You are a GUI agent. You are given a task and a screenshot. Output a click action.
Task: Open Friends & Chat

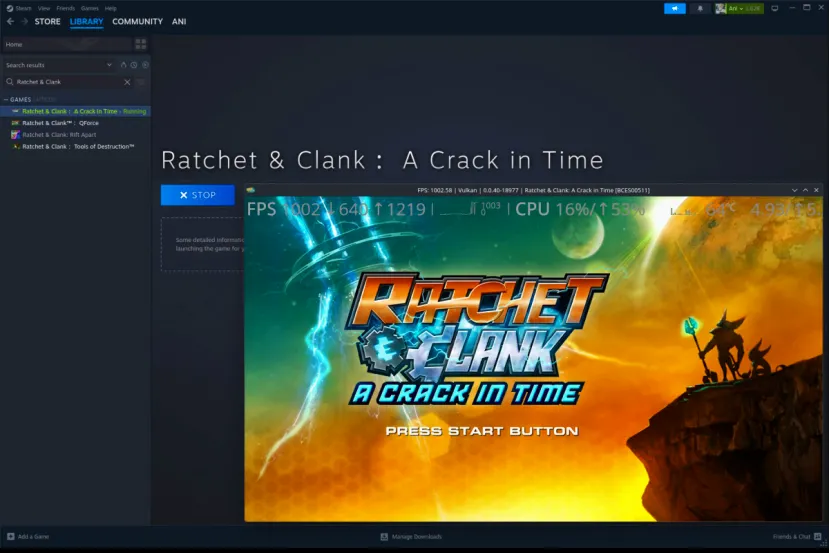[797, 537]
